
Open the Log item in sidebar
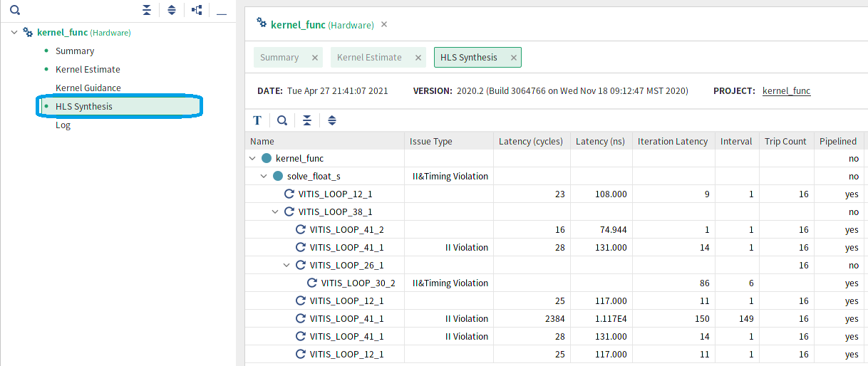63,125
